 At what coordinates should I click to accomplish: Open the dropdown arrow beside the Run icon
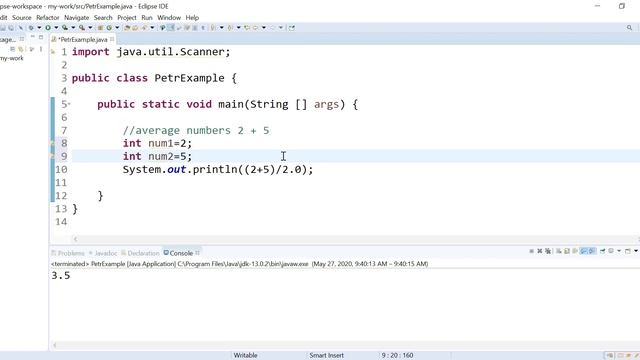(56, 28)
